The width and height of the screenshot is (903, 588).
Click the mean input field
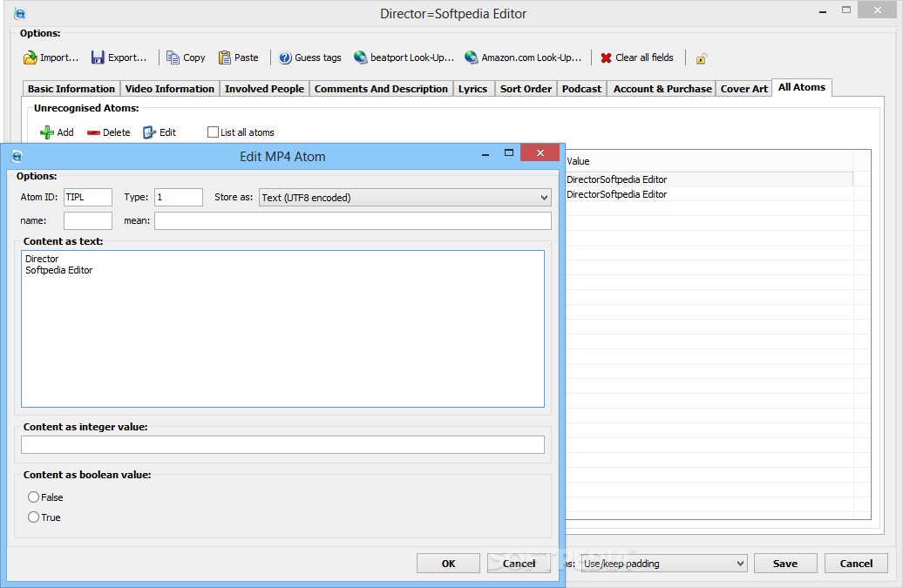[x=352, y=221]
